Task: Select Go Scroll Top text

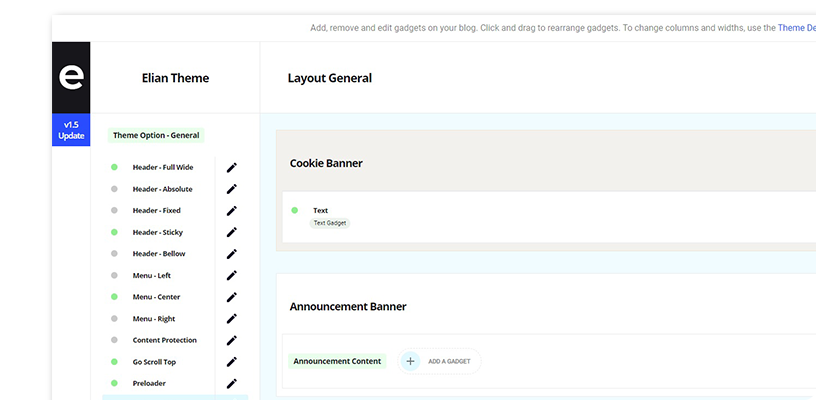Action: click(155, 362)
